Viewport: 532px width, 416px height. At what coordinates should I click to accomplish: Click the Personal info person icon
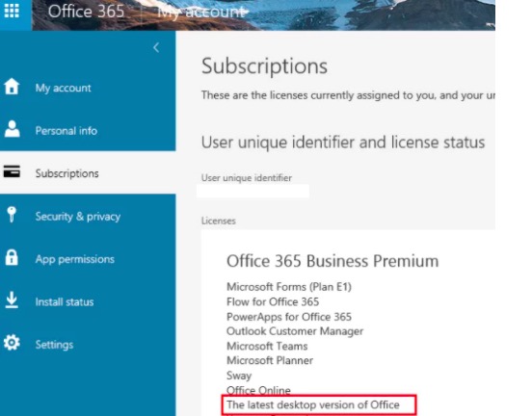click(x=13, y=129)
